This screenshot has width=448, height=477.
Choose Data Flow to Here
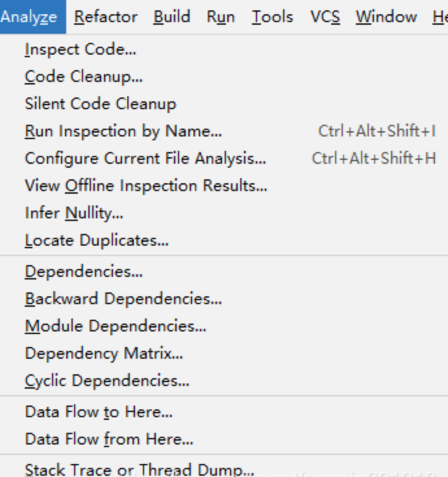point(99,412)
